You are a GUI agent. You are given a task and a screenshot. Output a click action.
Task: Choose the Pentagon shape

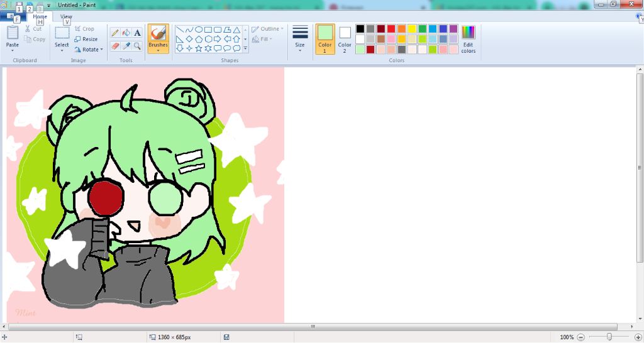click(x=199, y=40)
